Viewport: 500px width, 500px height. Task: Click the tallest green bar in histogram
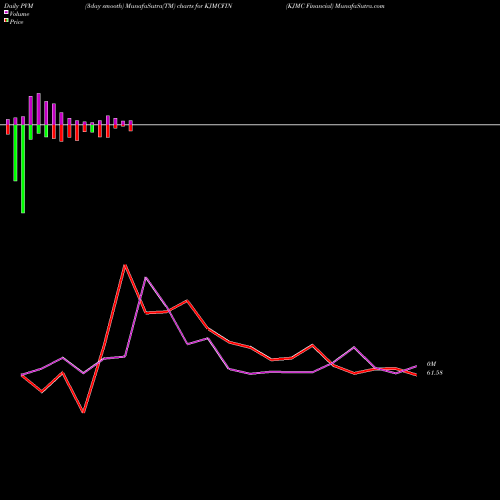point(23,169)
